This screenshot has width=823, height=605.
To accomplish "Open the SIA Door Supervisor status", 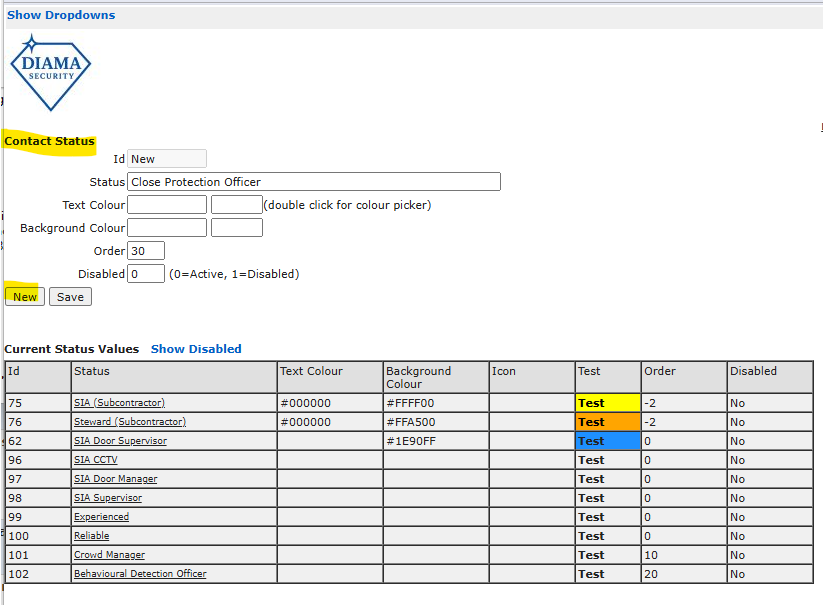I will [120, 441].
